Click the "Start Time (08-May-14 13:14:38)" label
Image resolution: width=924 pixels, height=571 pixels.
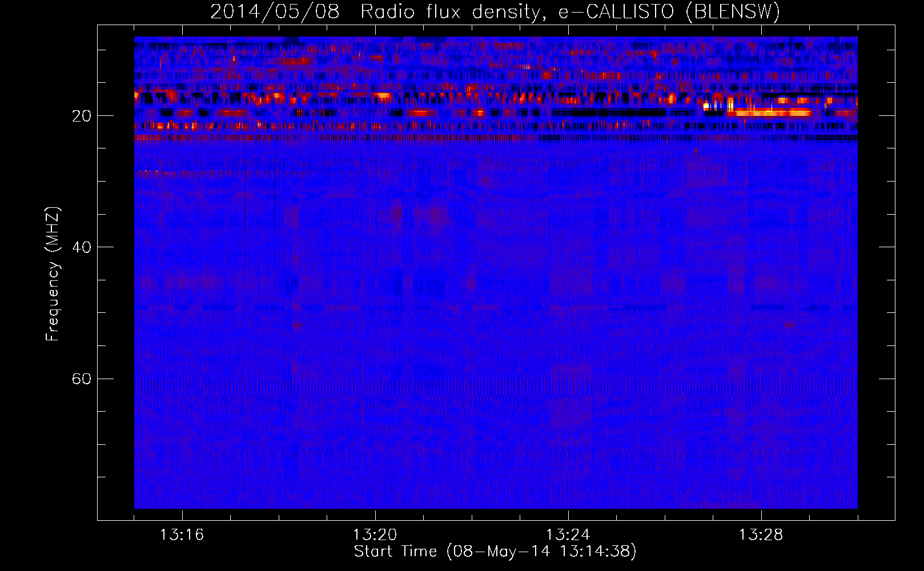495,552
